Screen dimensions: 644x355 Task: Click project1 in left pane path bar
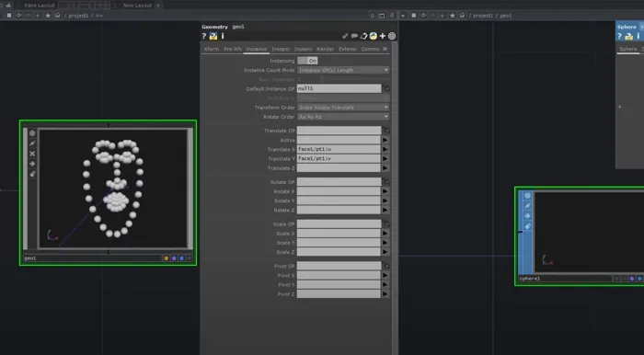78,16
